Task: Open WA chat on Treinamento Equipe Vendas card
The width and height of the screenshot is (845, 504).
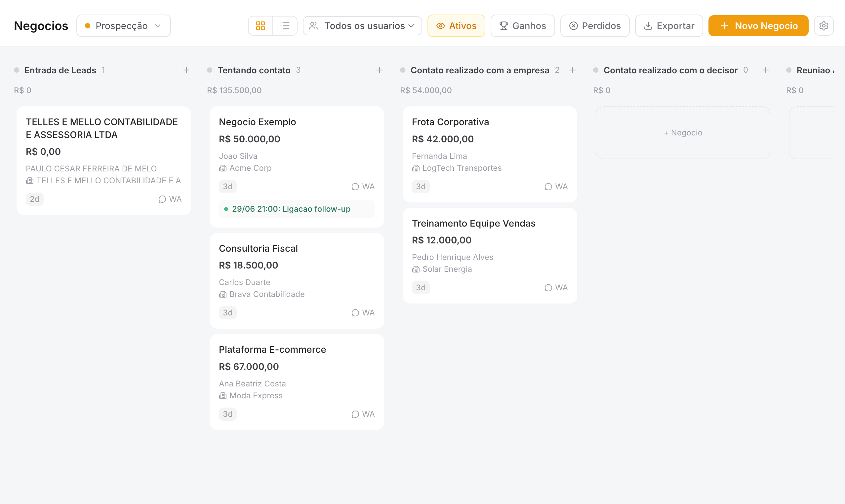Action: coord(556,288)
